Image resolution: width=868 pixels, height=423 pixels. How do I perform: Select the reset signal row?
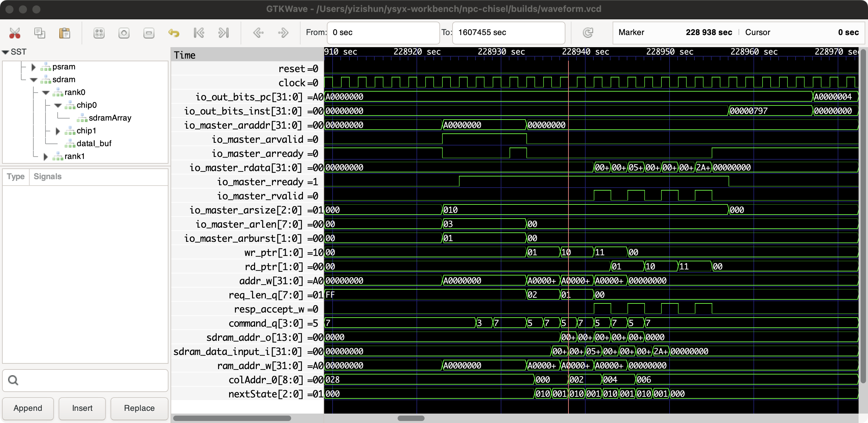pyautogui.click(x=247, y=69)
